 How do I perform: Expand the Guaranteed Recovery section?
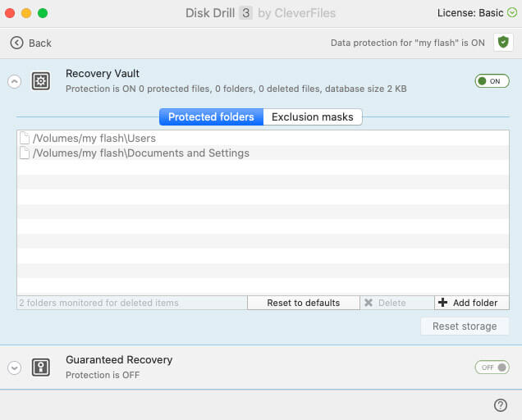pyautogui.click(x=14, y=367)
